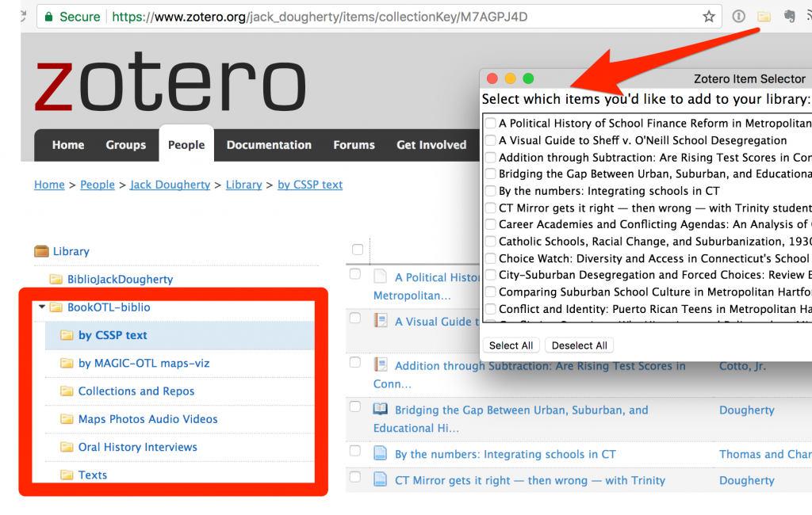Click the by CSSP text breadcrumb link
Screen dimensions: 812x515
coord(310,185)
